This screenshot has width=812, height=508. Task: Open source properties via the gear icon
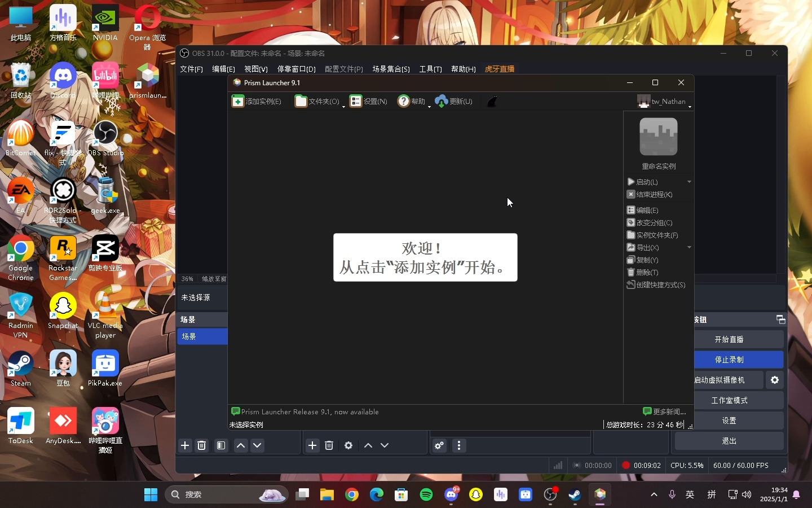(x=348, y=445)
